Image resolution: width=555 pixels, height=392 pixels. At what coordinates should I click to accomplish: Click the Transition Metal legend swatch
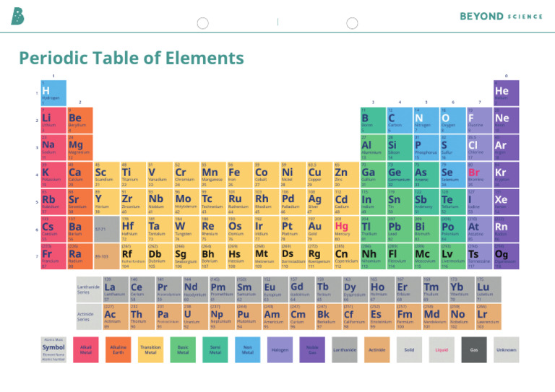[150, 349]
